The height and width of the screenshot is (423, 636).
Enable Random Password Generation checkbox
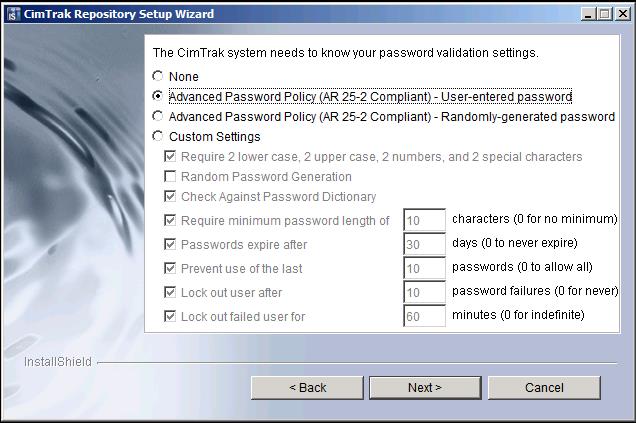point(171,177)
